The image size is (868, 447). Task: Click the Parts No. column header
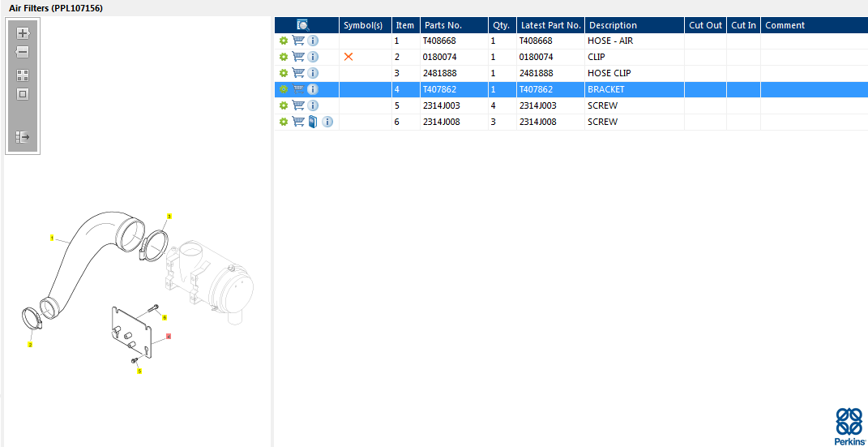click(x=454, y=25)
